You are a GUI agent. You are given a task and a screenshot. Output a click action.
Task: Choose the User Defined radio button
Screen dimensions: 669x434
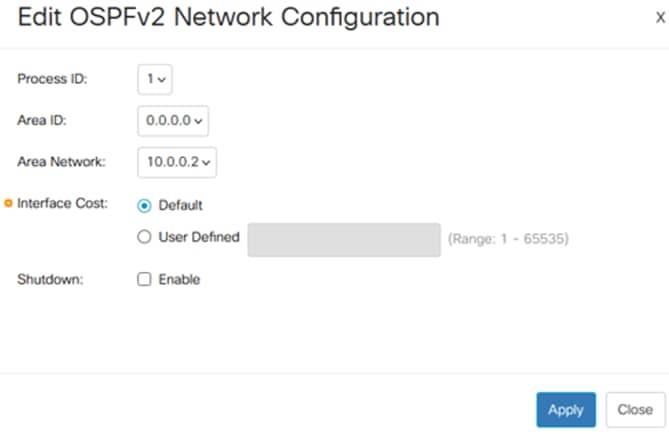[145, 237]
